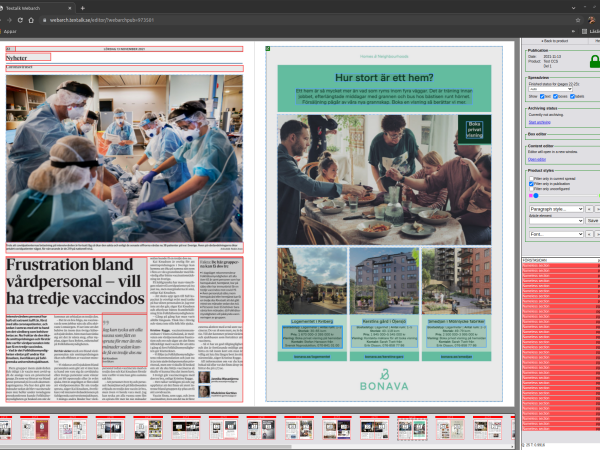Select the Homes & Neighbourhoods label
The image size is (600, 450).
384,56
